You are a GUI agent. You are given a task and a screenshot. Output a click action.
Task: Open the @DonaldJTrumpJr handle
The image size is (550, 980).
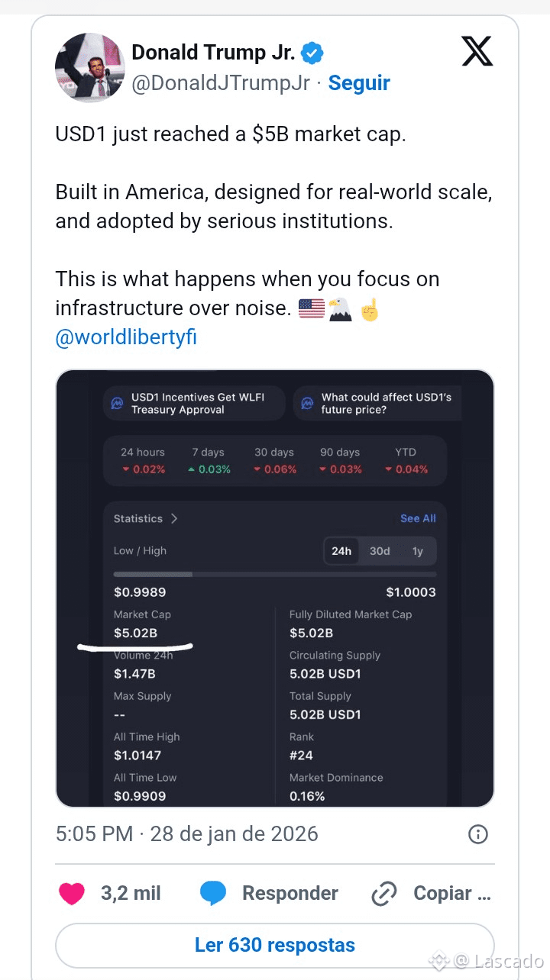222,83
